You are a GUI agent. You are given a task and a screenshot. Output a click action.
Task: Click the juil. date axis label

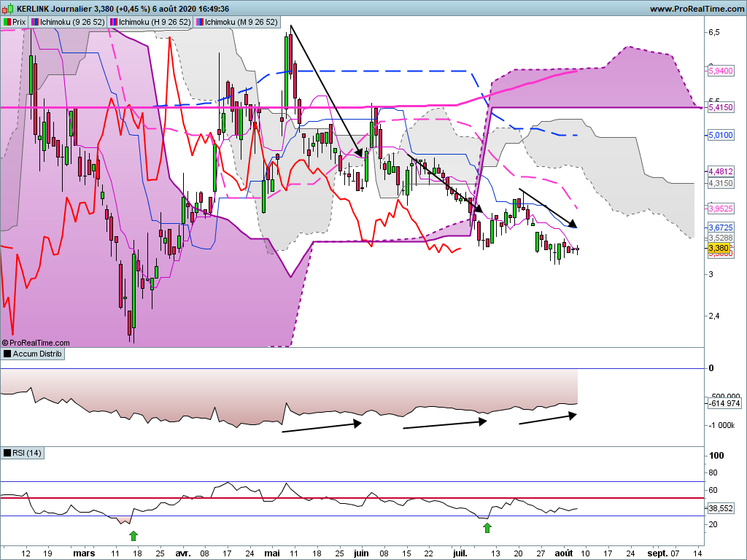click(460, 553)
